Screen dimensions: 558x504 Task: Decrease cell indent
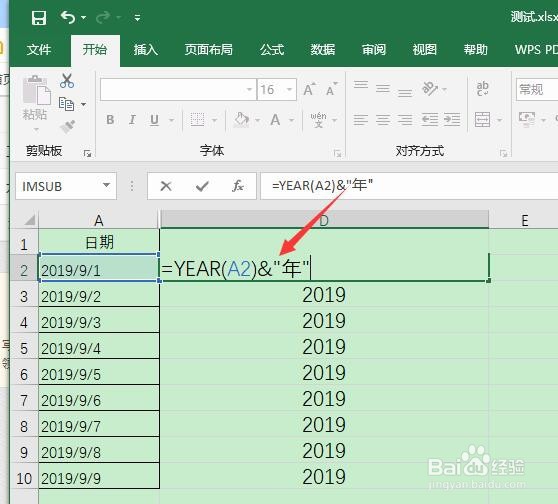pos(430,120)
